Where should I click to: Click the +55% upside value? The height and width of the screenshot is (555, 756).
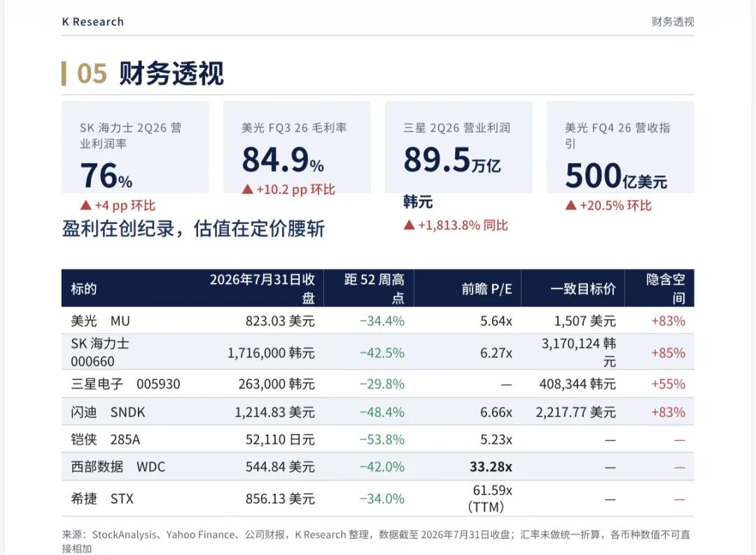click(x=668, y=384)
